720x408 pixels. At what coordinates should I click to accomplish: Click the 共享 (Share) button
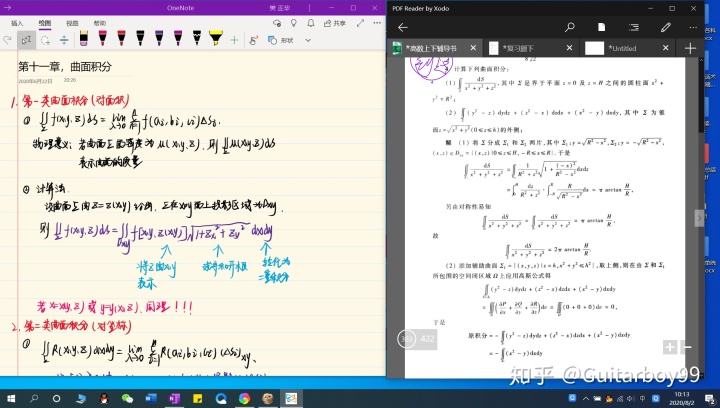tap(335, 23)
